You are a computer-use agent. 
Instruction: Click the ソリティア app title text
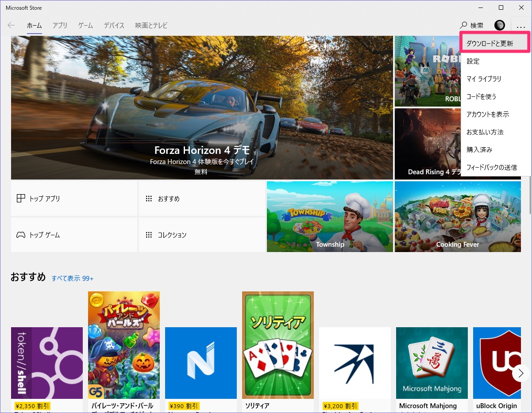[x=258, y=406]
